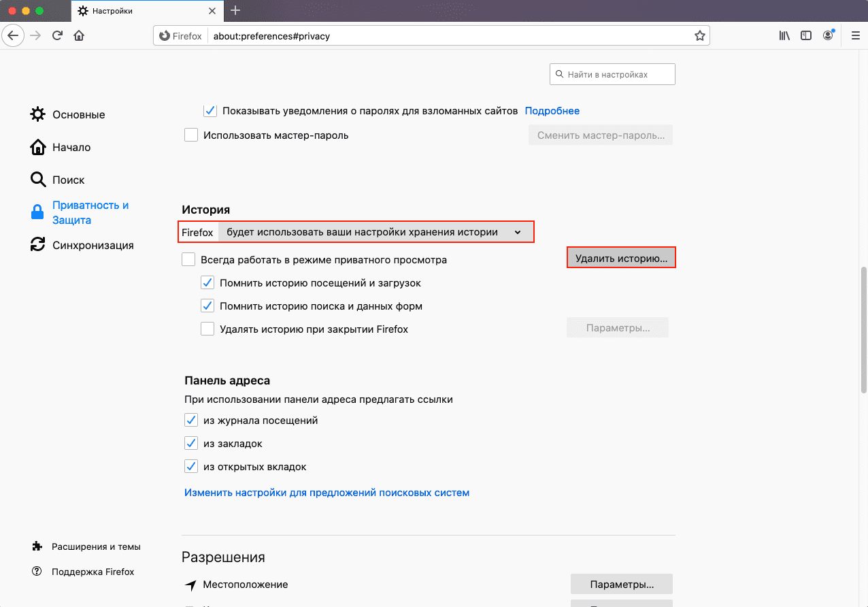
Task: Toggle 'Всегда работать в режиме приватного просмотра'
Action: (x=188, y=260)
